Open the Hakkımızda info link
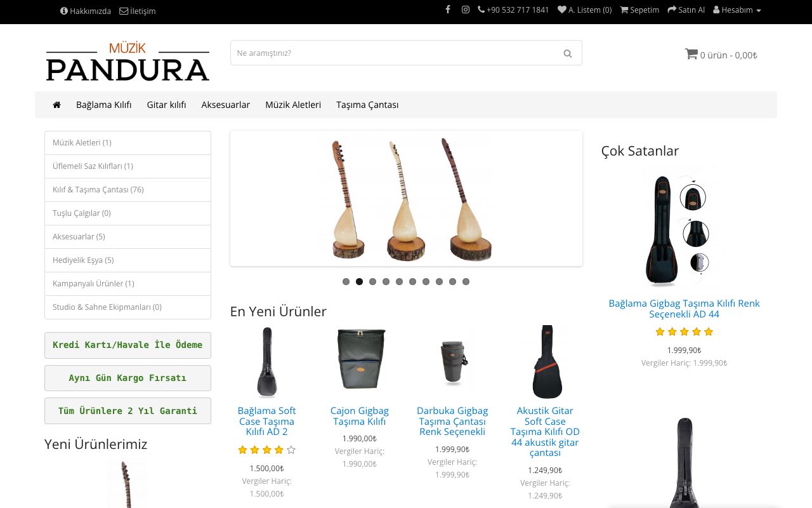 [x=86, y=11]
